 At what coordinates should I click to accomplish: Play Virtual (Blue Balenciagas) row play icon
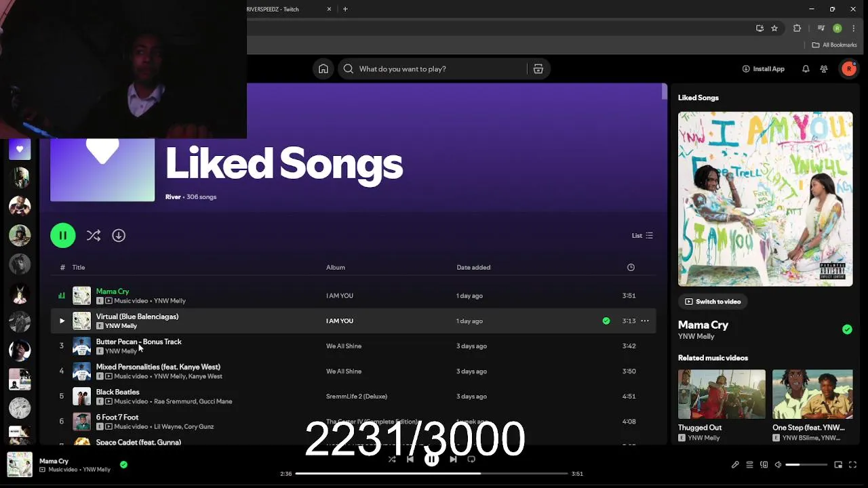(x=62, y=321)
